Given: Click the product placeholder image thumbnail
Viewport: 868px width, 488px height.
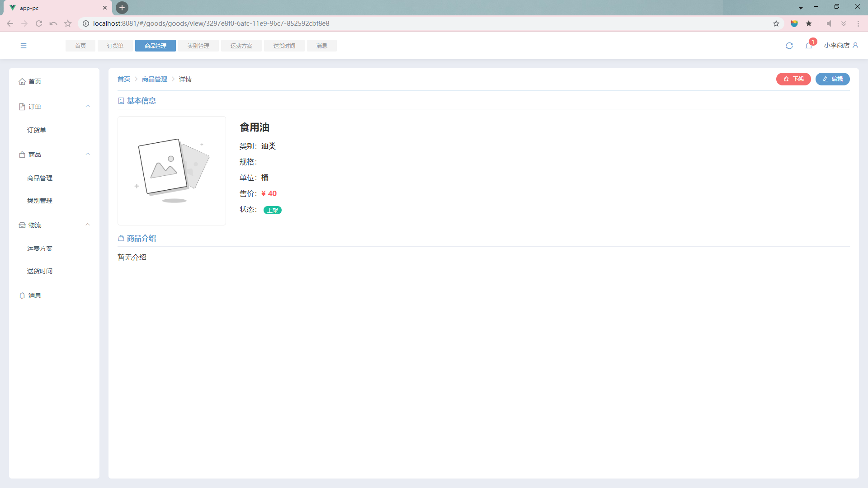Looking at the screenshot, I should (172, 171).
